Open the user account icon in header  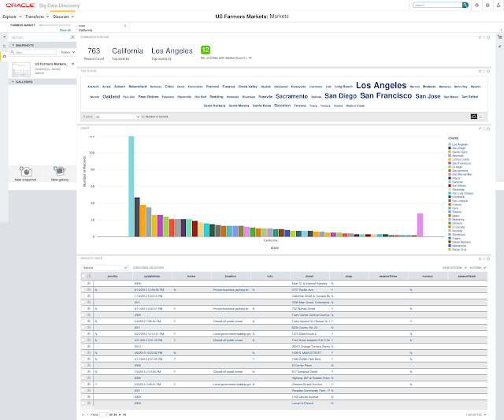click(498, 6)
